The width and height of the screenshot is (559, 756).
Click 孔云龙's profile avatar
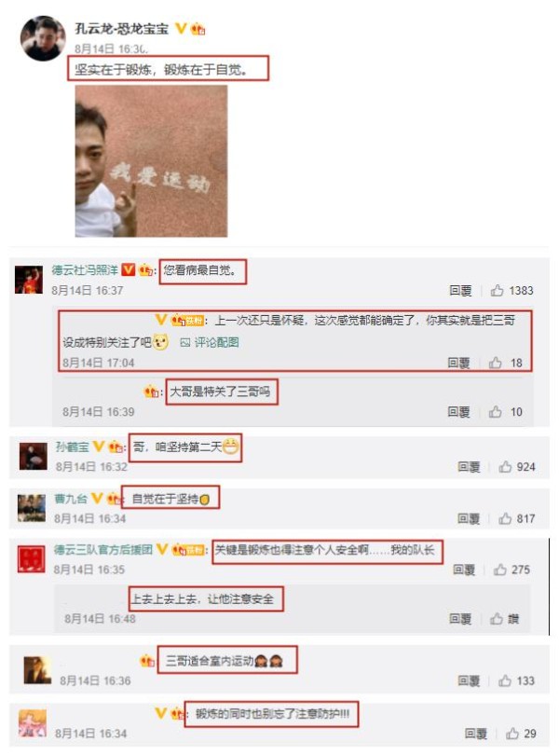43,38
